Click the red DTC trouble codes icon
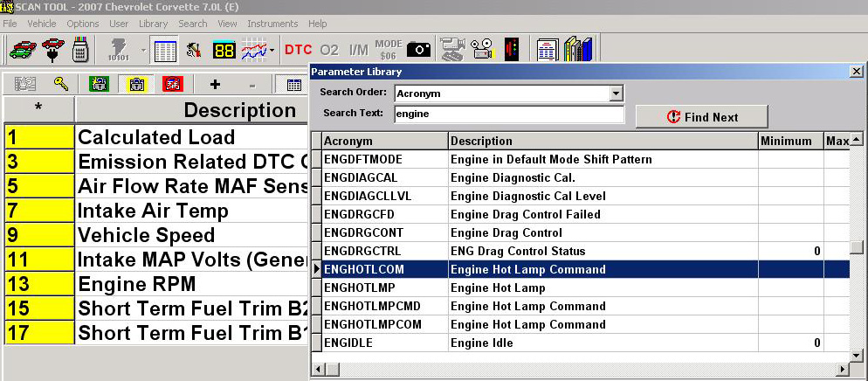Screen dimensions: 868x381 point(298,51)
